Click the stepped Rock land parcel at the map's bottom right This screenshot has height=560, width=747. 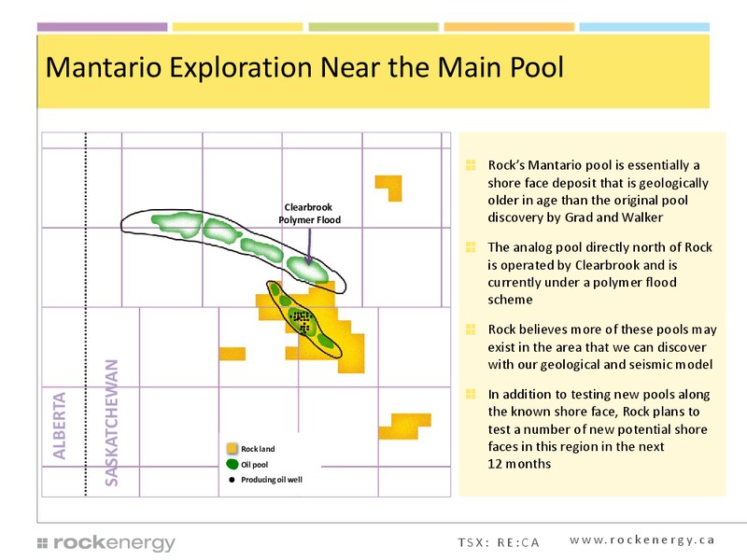click(405, 427)
